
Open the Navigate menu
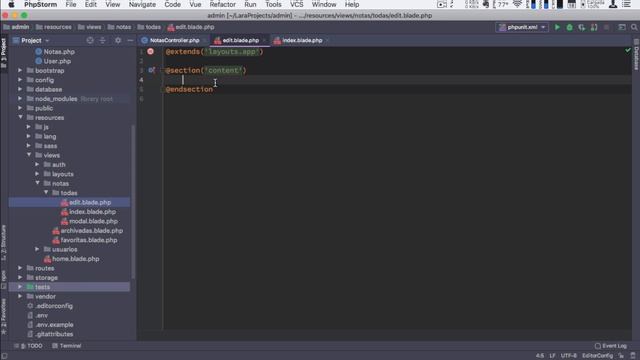click(x=142, y=4)
